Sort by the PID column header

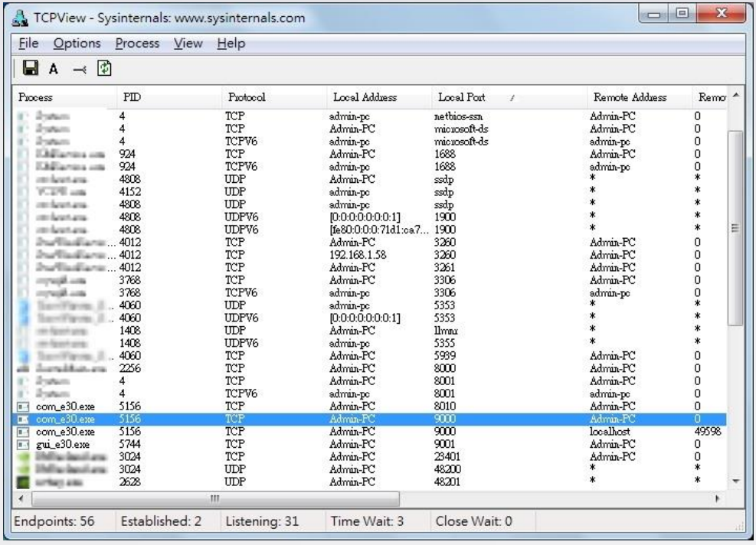(x=169, y=97)
